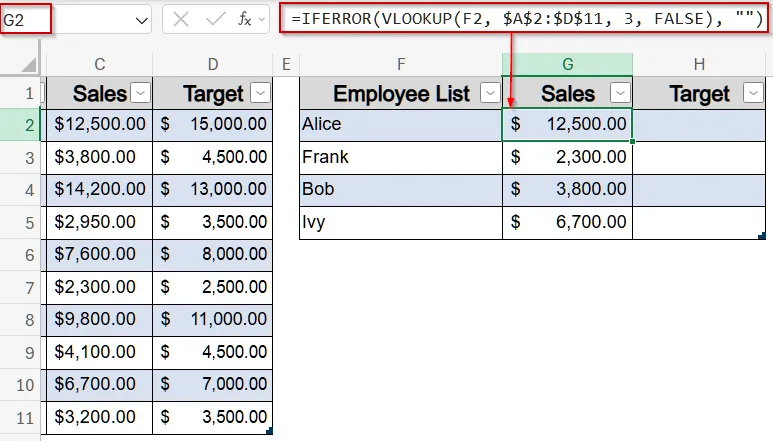Open the Name Box dropdown arrow
This screenshot has width=773, height=441.
[142, 21]
